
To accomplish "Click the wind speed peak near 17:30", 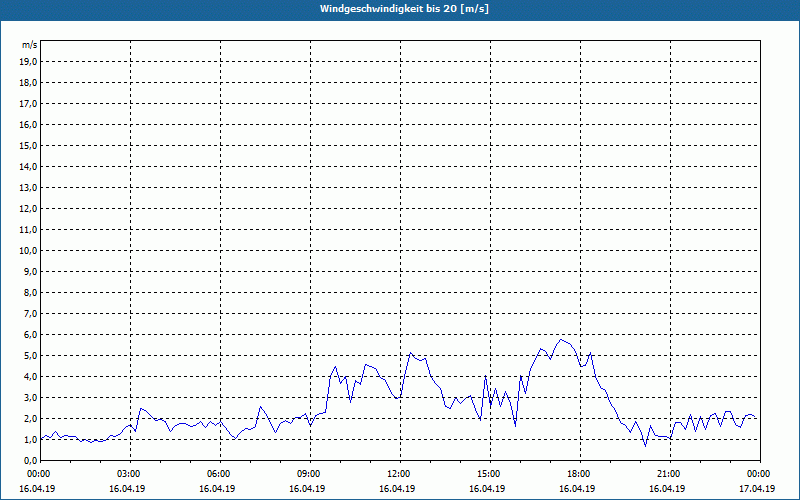I will [560, 339].
